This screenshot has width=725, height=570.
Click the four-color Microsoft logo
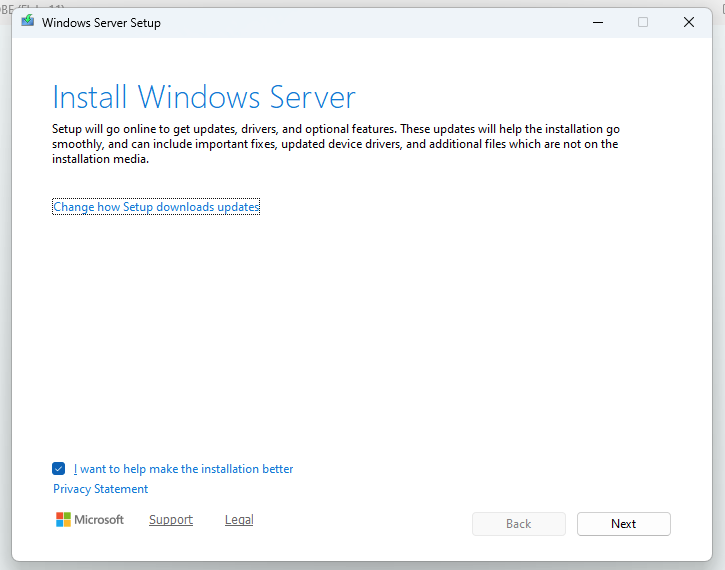(63, 520)
